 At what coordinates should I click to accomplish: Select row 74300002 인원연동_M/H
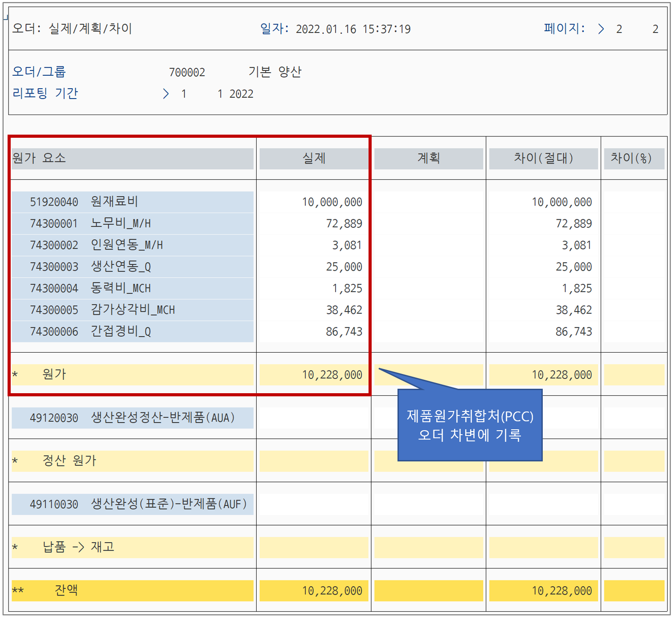pyautogui.click(x=132, y=245)
